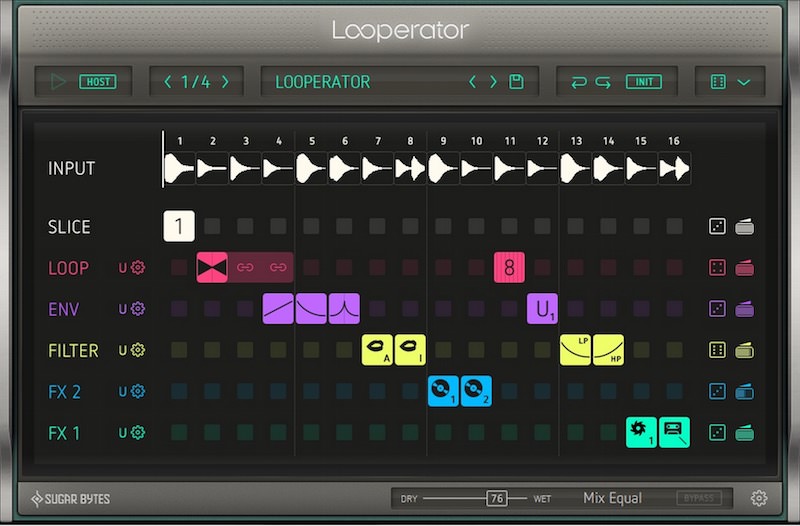Click the undo arrow icon
Screen dimensions: 800x526
(579, 82)
